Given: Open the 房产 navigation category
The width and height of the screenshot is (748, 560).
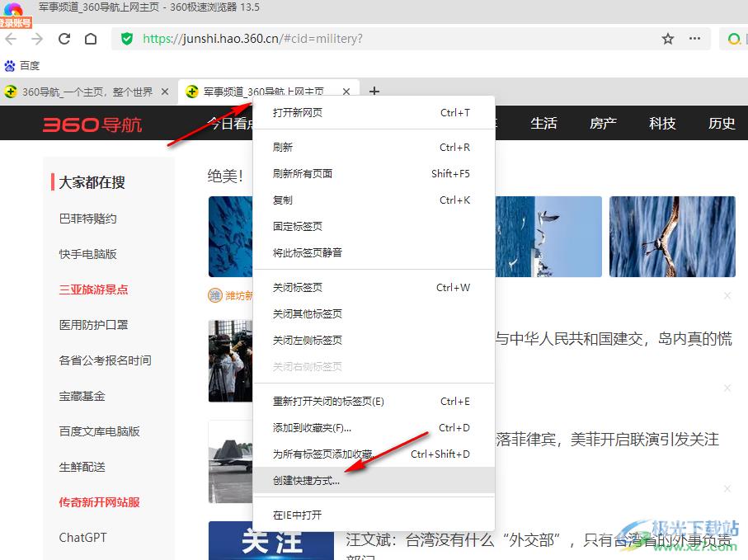Looking at the screenshot, I should [x=603, y=124].
